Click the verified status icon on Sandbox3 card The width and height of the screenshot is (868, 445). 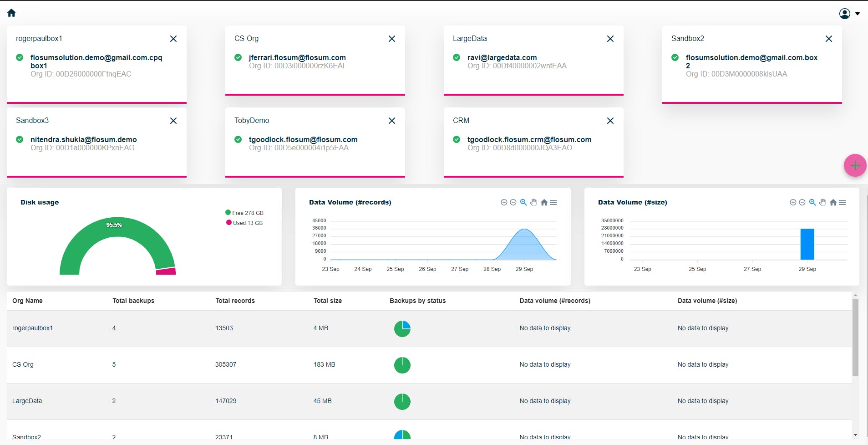pos(19,139)
